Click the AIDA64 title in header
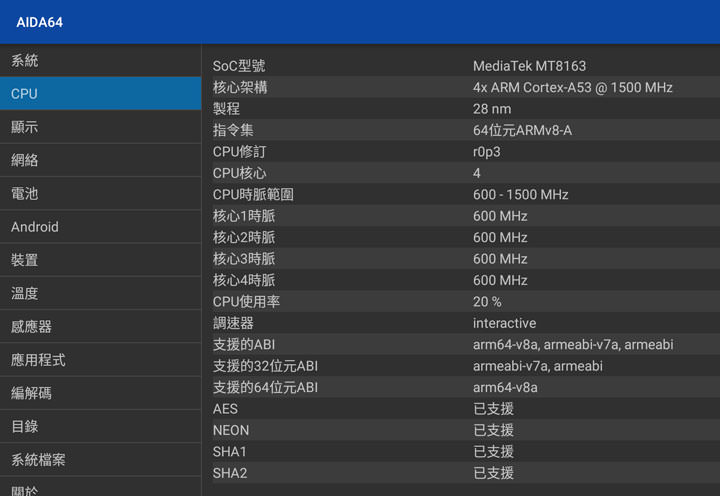Screen dimensions: 720x496 point(40,22)
